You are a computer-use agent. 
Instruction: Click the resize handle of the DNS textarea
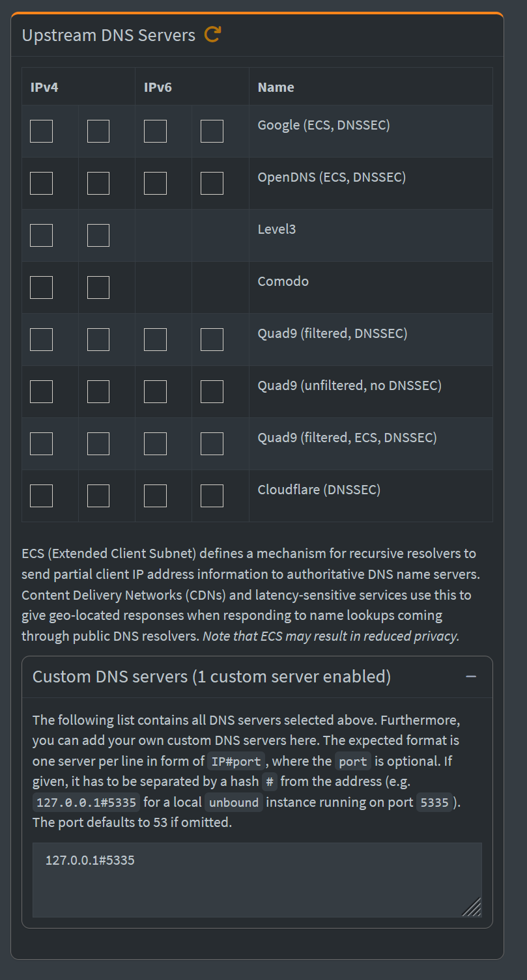[x=472, y=907]
